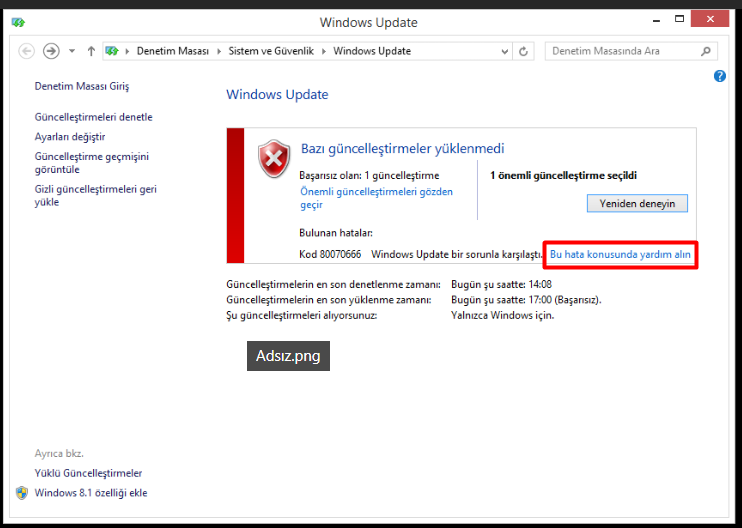Viewport: 742px width, 528px height.
Task: Open Denetim Masası Giriş link
Action: point(82,86)
